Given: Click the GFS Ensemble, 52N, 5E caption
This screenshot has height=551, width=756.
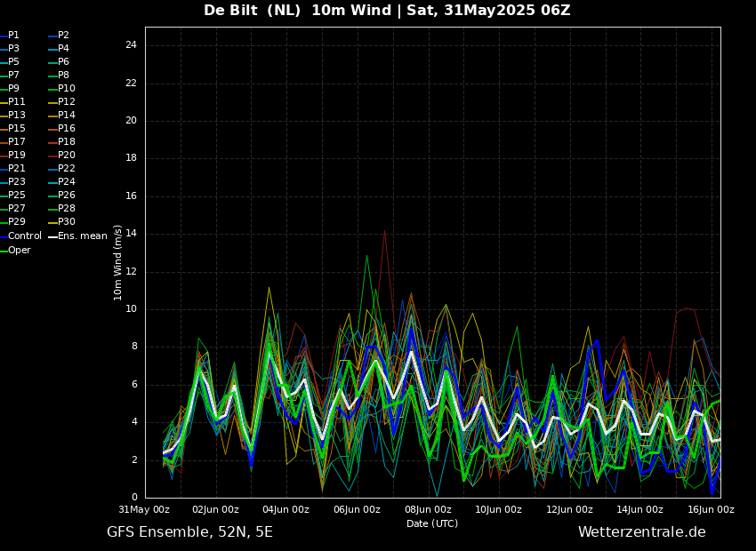Looking at the screenshot, I should (189, 532).
